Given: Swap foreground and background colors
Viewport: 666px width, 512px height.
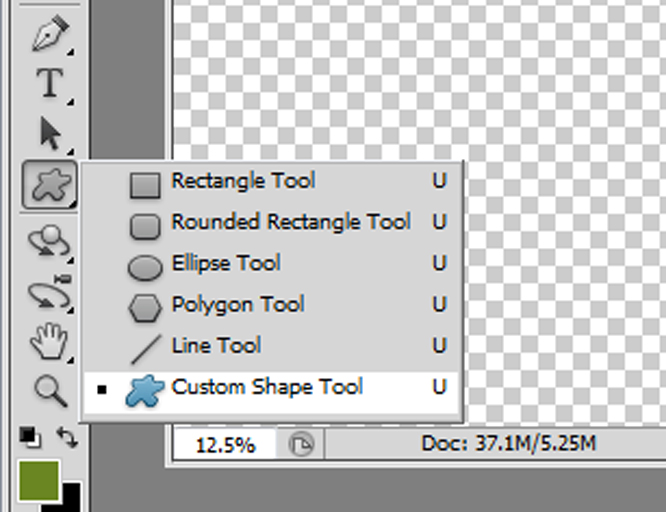Looking at the screenshot, I should pyautogui.click(x=67, y=438).
